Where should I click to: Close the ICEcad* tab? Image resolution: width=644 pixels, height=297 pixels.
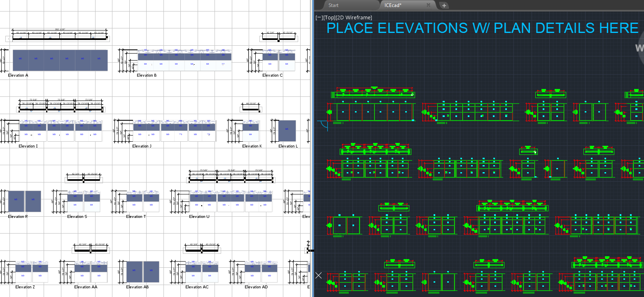point(428,5)
